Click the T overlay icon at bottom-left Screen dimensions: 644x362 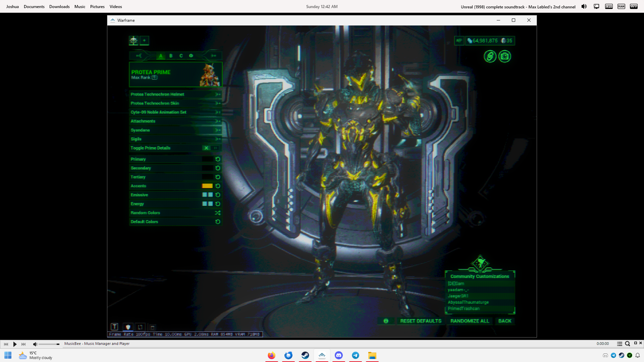114,327
